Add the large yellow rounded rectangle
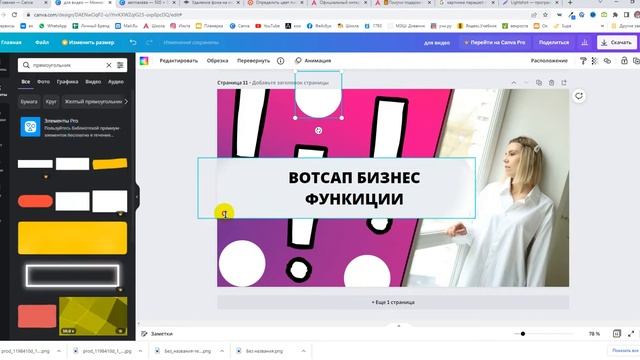Screen dimensions: 640x360 73,238
